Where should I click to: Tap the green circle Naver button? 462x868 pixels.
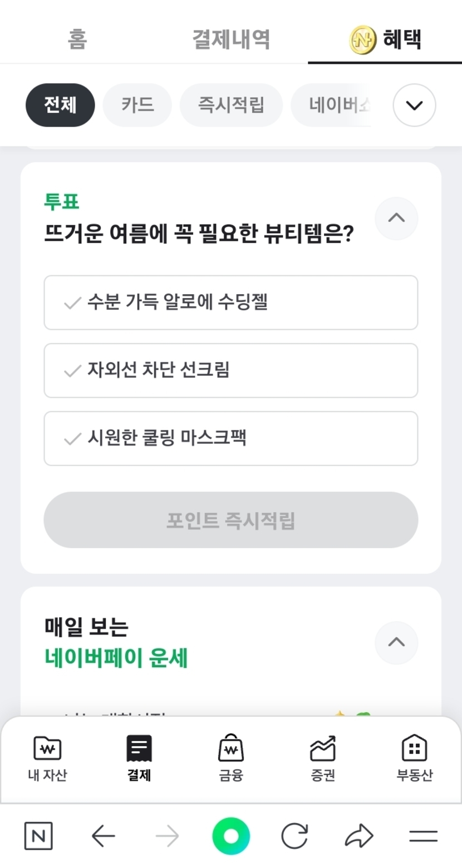point(231,836)
